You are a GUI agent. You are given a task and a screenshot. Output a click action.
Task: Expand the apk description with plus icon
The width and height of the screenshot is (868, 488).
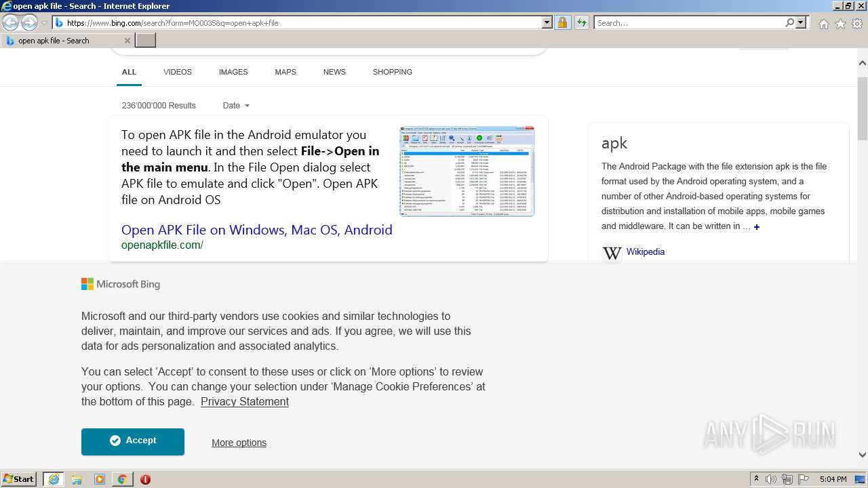tap(757, 227)
